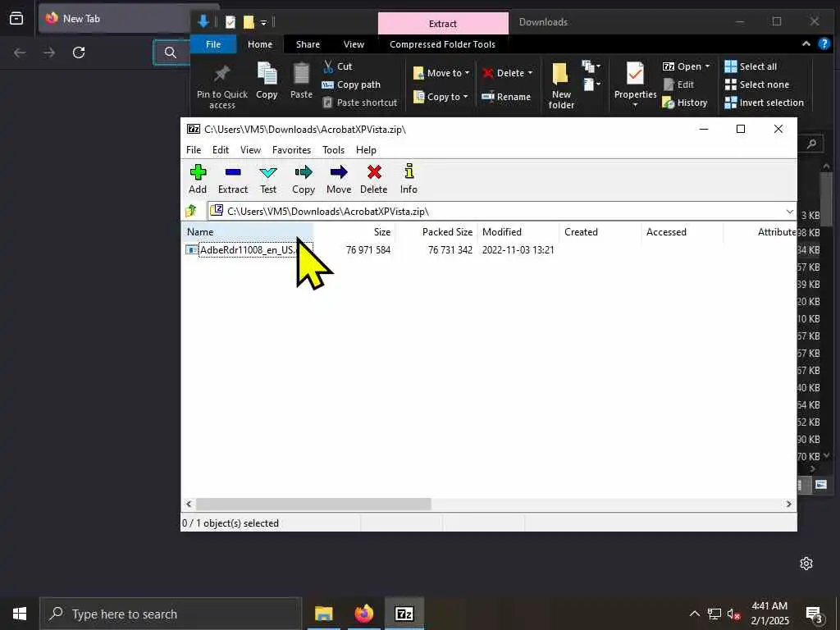This screenshot has height=630, width=840.
Task: Click Copy path in Explorer ribbon
Action: (x=351, y=84)
